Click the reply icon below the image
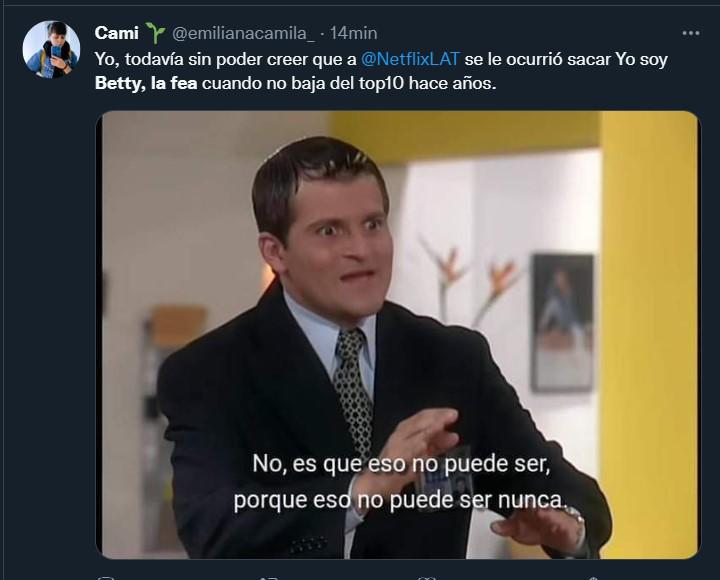Viewport: 720px width, 580px height. pyautogui.click(x=106, y=578)
